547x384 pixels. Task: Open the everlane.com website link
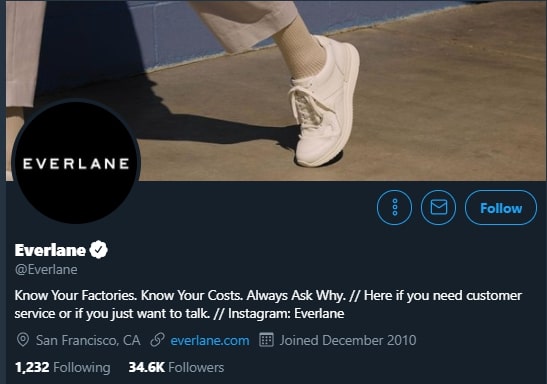click(x=210, y=340)
